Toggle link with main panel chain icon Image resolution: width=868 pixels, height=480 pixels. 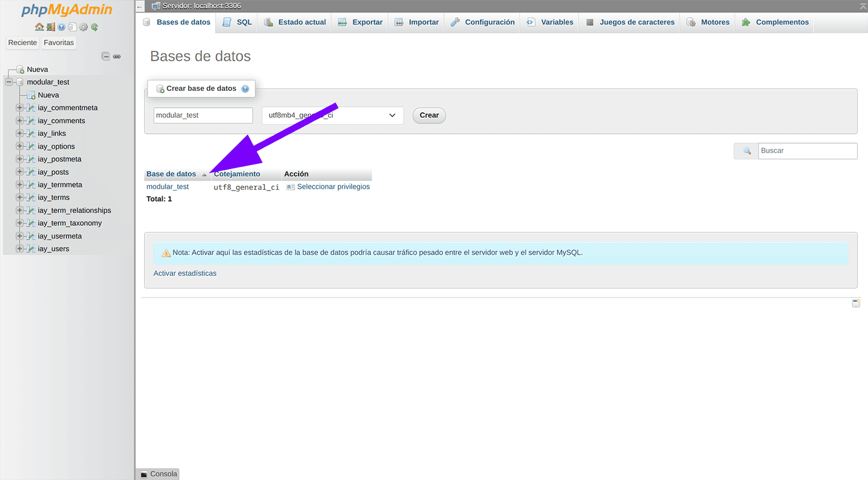[117, 56]
